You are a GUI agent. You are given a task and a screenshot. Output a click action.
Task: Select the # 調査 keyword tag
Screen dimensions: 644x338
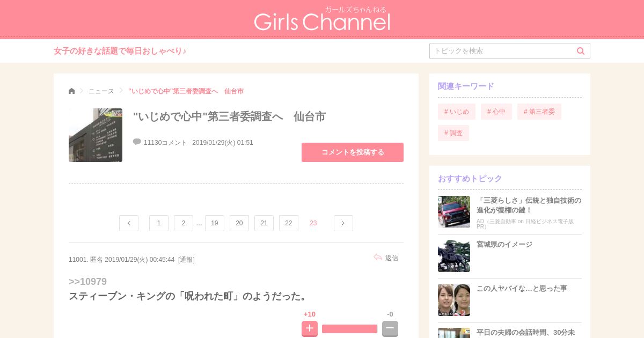453,133
